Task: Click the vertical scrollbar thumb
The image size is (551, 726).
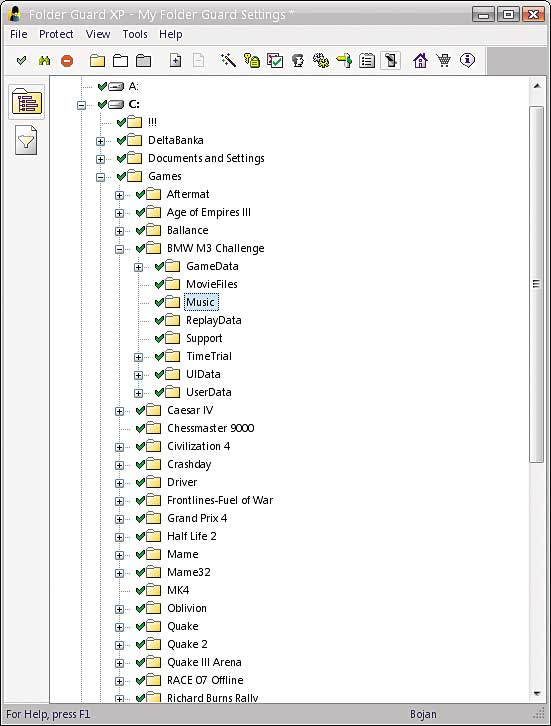Action: [x=537, y=284]
